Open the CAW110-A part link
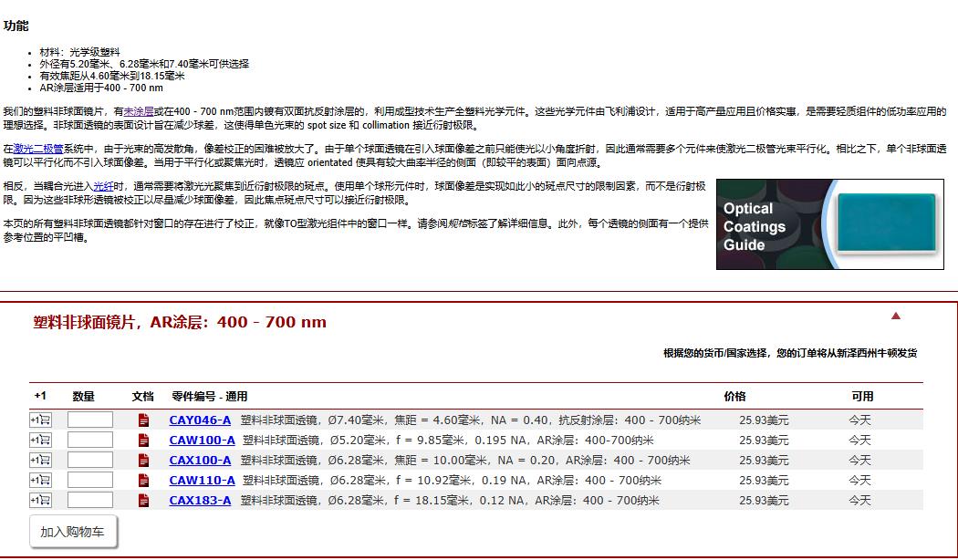Image resolution: width=958 pixels, height=560 pixels. (203, 481)
